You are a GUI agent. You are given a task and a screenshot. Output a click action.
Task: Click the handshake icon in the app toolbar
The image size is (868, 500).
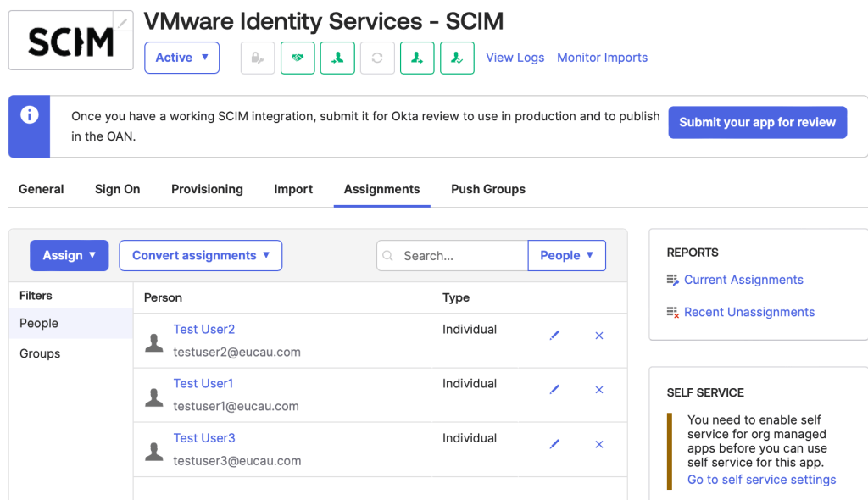point(298,58)
